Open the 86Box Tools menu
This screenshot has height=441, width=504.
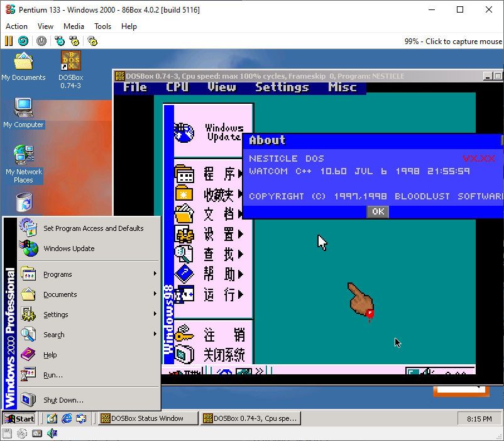click(102, 26)
